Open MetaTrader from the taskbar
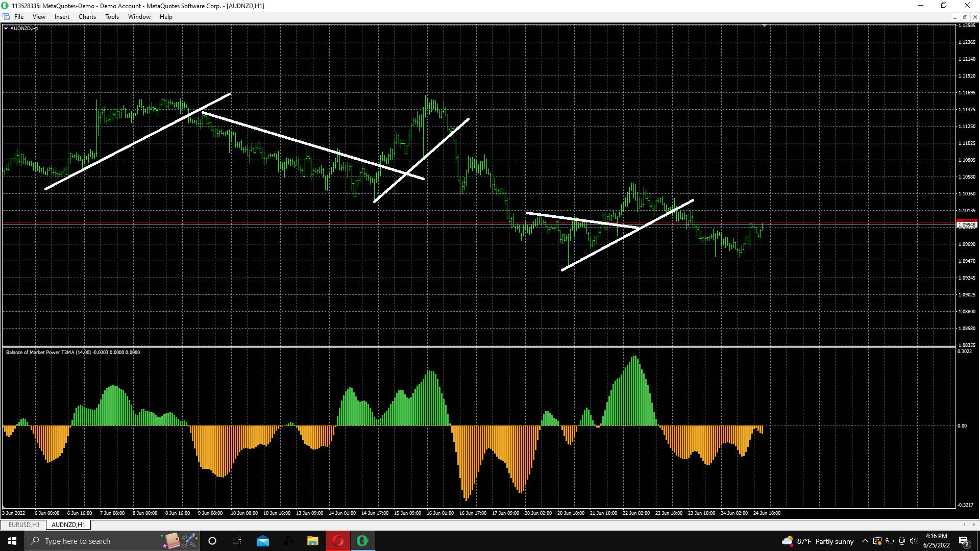Viewport: 980px width, 551px height. coord(362,541)
